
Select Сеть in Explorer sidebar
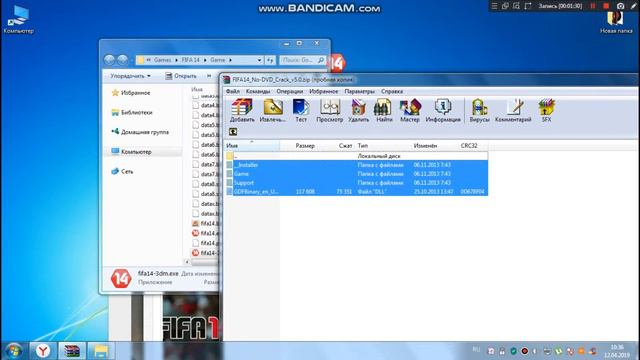[x=122, y=171]
